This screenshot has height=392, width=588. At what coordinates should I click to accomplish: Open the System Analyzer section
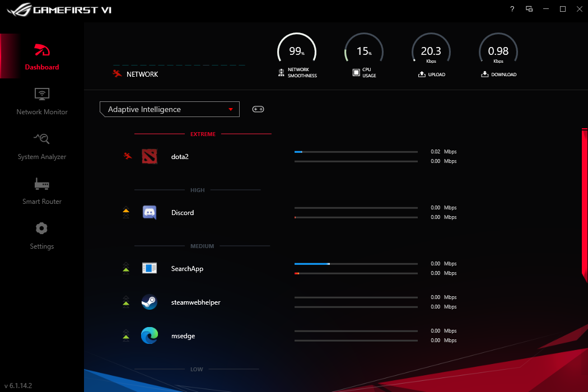pos(41,146)
